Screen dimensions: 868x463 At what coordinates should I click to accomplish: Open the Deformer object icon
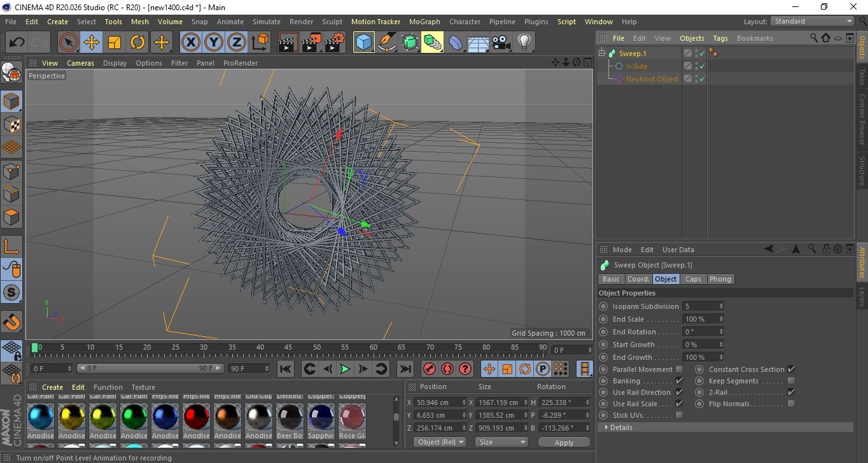click(x=456, y=43)
